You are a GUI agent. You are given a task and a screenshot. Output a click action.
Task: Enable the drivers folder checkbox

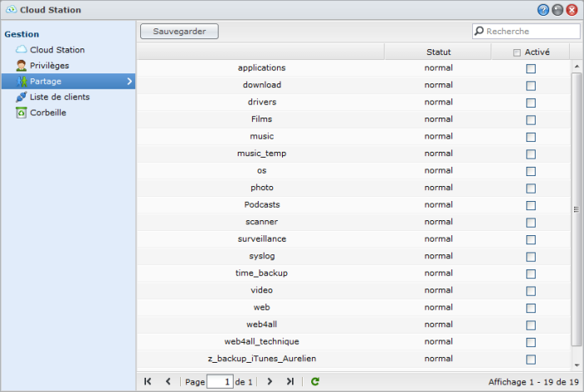pyautogui.click(x=531, y=103)
